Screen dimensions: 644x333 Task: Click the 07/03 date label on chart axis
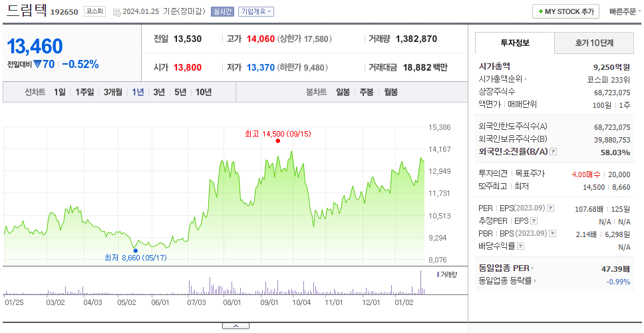click(x=197, y=303)
